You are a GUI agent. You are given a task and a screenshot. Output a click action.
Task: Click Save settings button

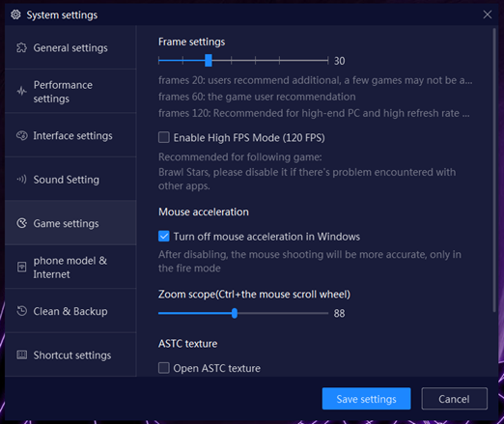366,399
